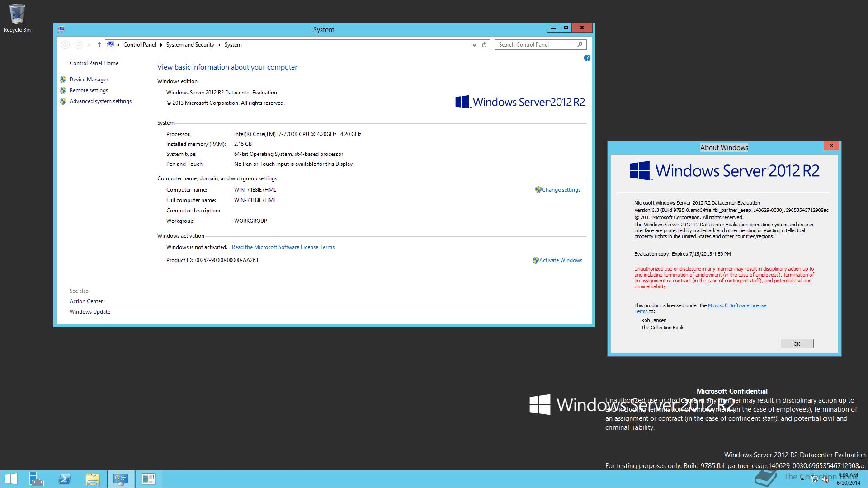Select the System breadcrumb item
The width and height of the screenshot is (868, 488).
233,45
